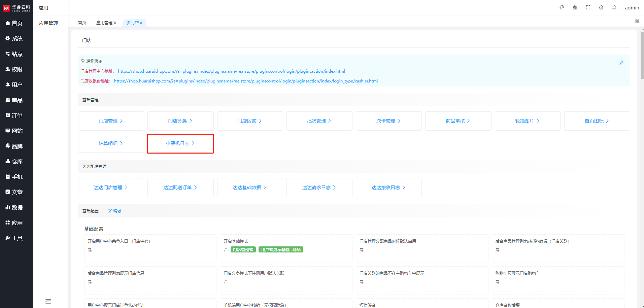Open the 小票机日志 entry
Screen dimensions: 644x308
click(x=180, y=143)
